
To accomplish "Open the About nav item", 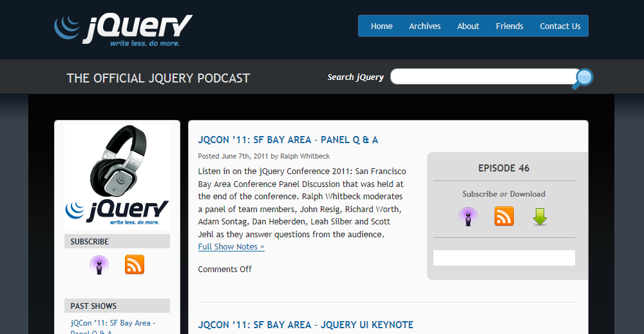I will tap(468, 26).
